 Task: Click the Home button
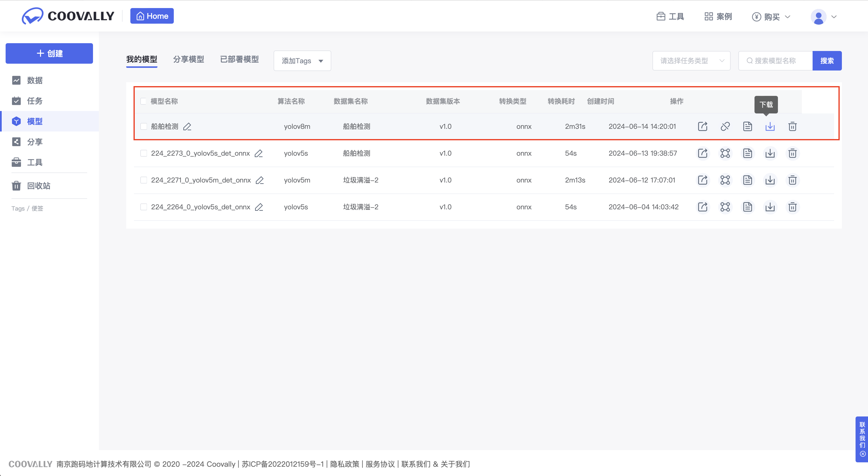click(x=152, y=16)
